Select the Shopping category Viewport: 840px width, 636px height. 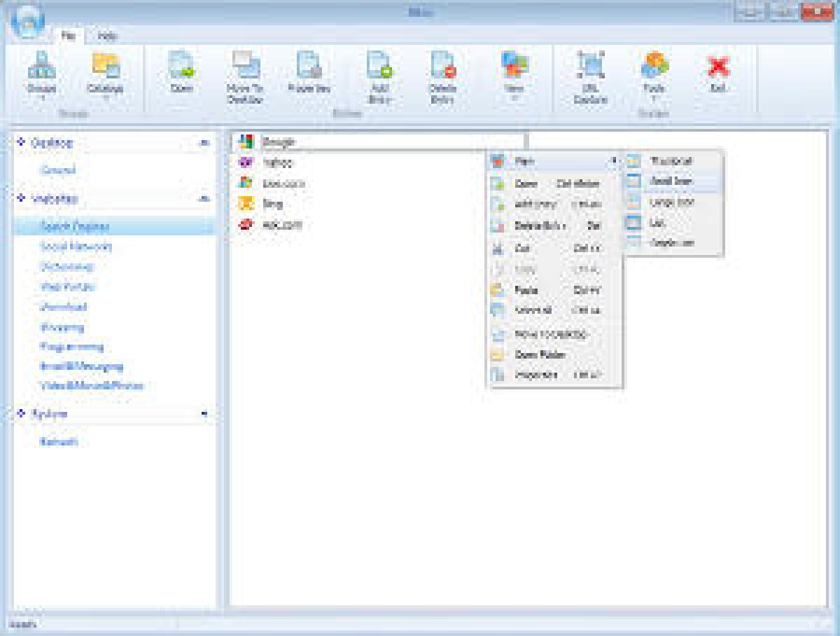point(62,327)
